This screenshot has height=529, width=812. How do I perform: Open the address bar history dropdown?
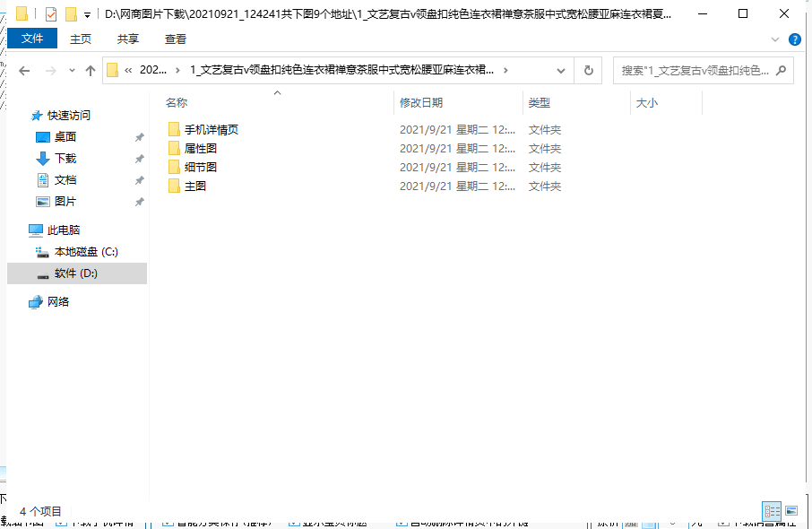pyautogui.click(x=561, y=71)
